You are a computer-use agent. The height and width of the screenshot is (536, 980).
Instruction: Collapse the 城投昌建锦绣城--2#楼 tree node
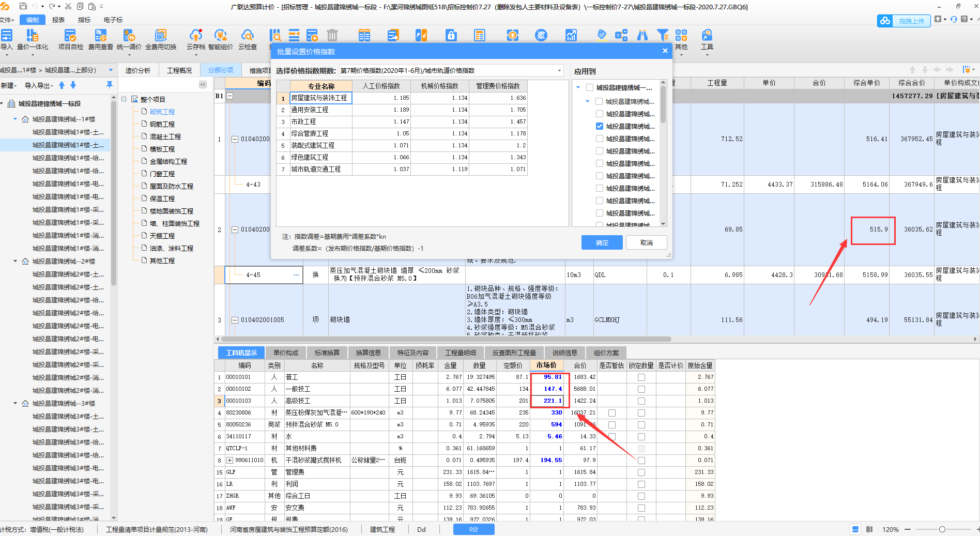15,261
